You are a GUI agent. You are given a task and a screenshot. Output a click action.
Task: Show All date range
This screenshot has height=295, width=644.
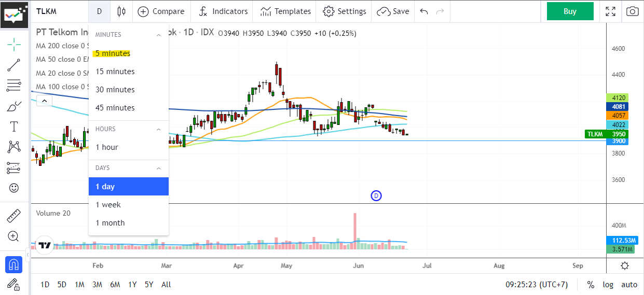pyautogui.click(x=166, y=285)
